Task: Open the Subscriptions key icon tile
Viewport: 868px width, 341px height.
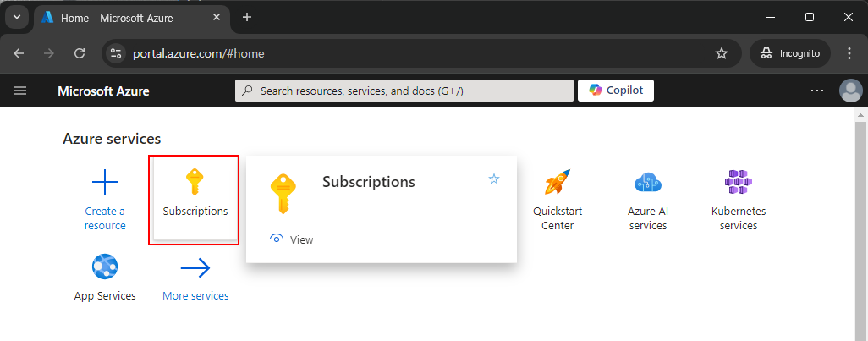Action: (195, 182)
